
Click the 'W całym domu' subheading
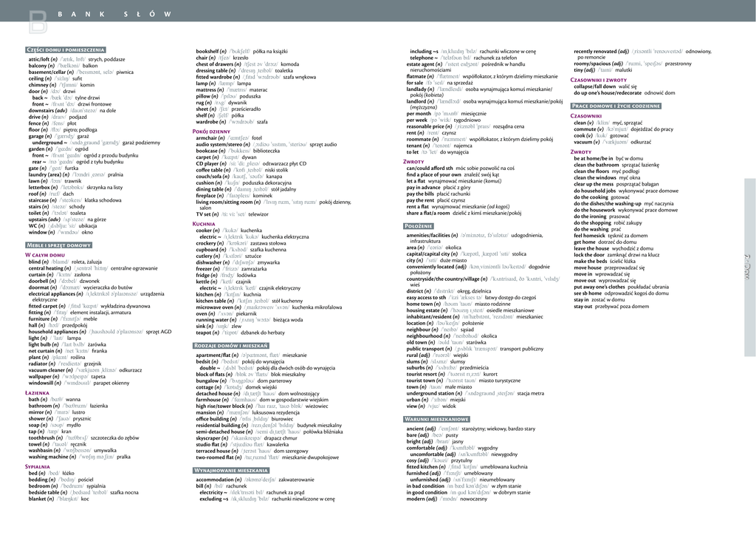pyautogui.click(x=45, y=254)
